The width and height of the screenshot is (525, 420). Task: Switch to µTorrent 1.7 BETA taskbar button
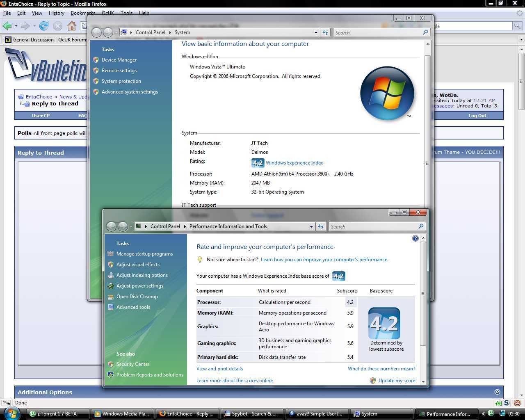coord(58,414)
